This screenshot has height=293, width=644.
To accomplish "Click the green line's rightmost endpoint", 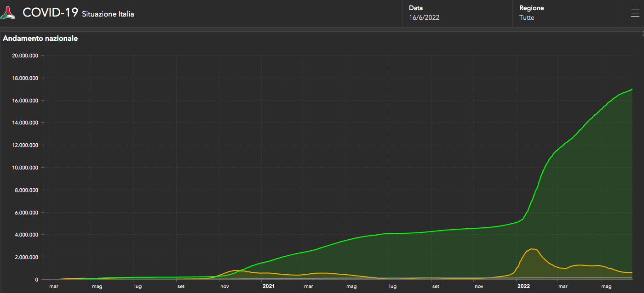I will tap(632, 89).
